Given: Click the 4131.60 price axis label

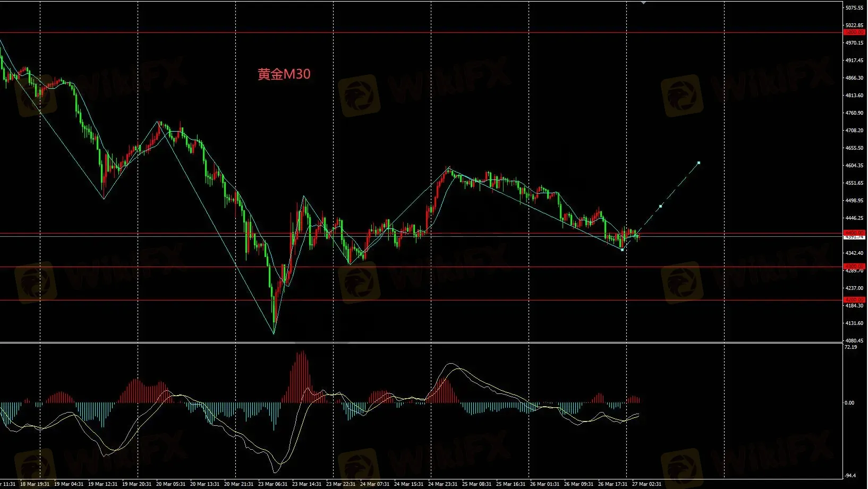Looking at the screenshot, I should pos(854,323).
